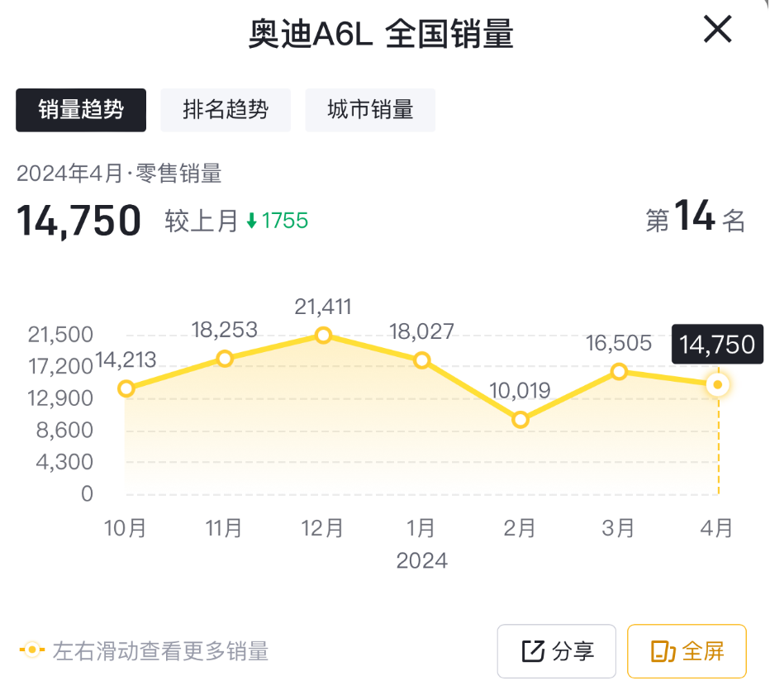Close the 奥迪A6L sales dialog
The image size is (770, 700).
(717, 30)
